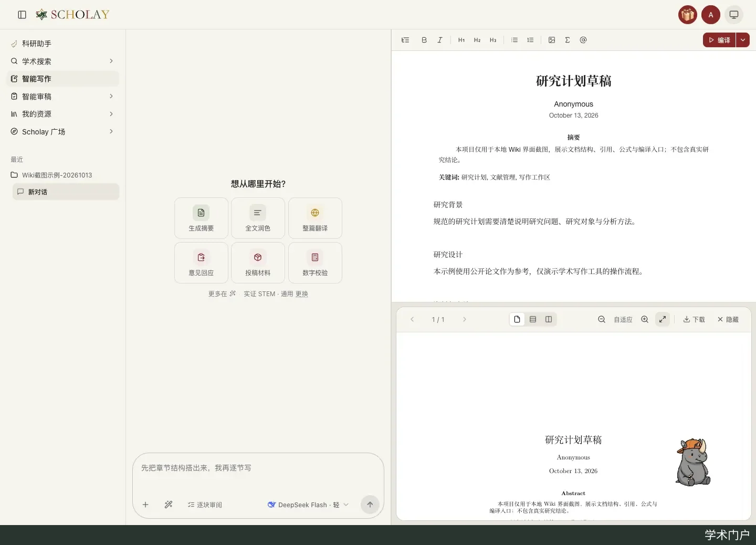Collapse the left sidebar panel icon
This screenshot has width=756, height=545.
(x=22, y=15)
